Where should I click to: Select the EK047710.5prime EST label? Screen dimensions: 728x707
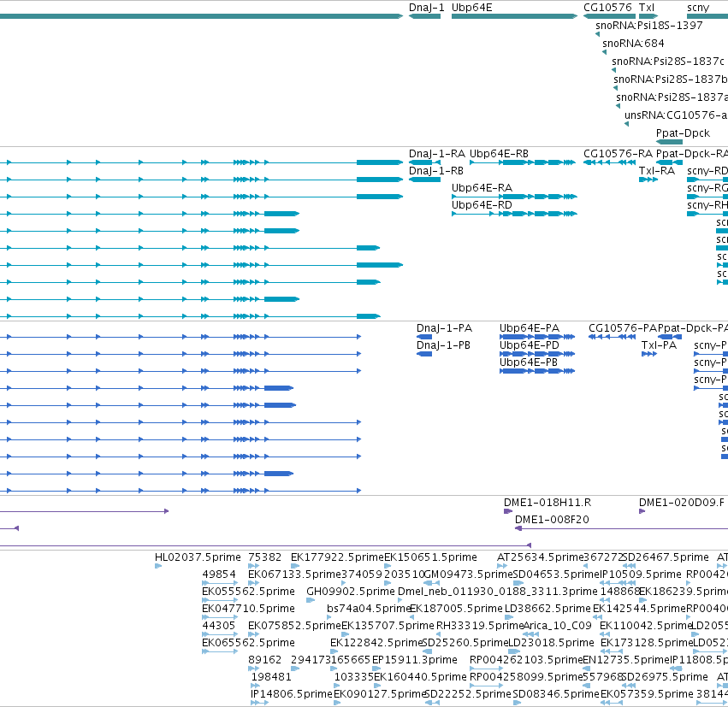pyautogui.click(x=248, y=609)
